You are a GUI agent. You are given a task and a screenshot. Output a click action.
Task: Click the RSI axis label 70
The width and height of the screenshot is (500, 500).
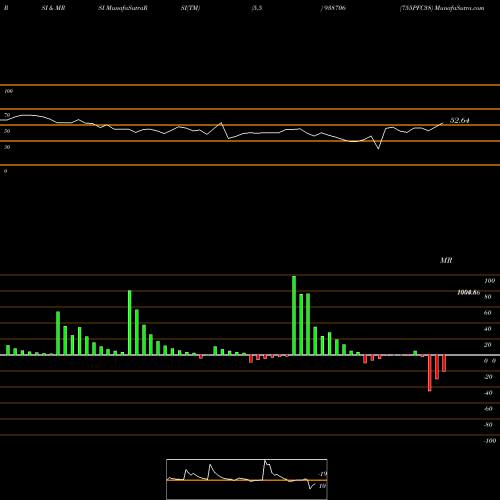click(x=7, y=115)
